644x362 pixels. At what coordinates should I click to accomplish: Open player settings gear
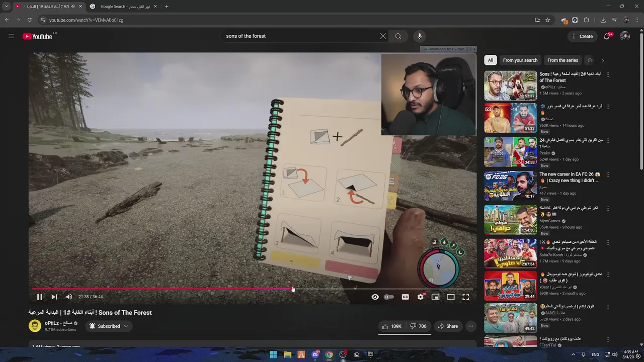point(421,297)
